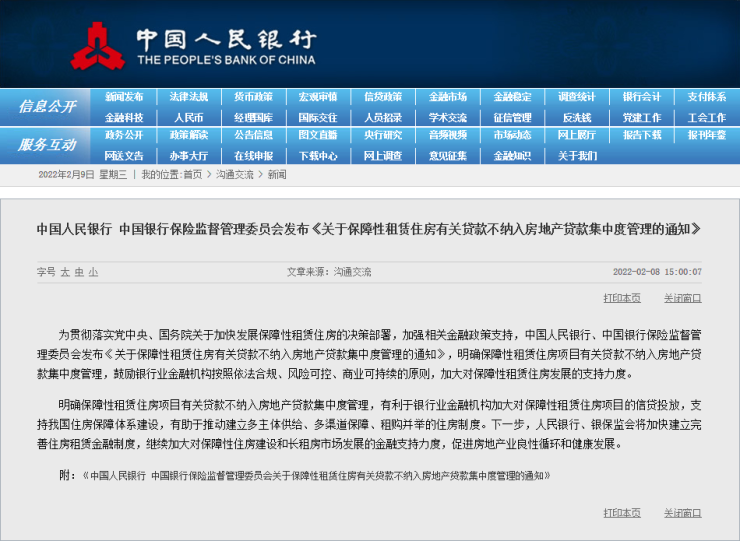Set font size to 小 (small)
The width and height of the screenshot is (740, 541).
click(x=93, y=271)
